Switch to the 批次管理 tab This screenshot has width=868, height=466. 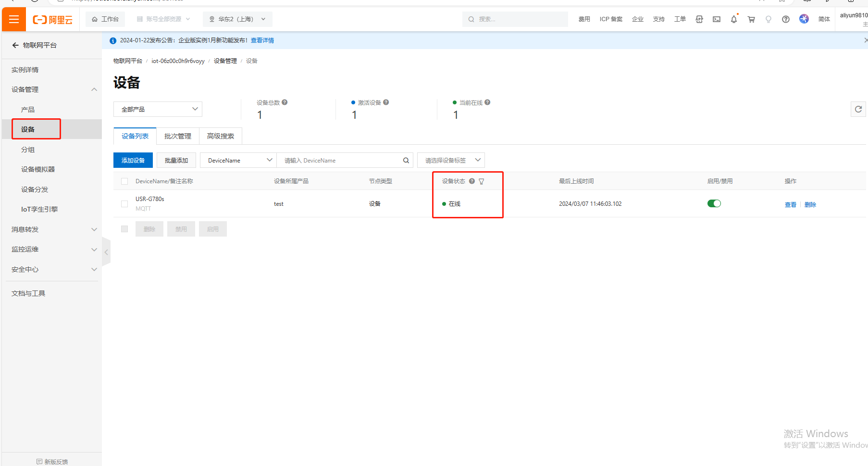pos(178,136)
